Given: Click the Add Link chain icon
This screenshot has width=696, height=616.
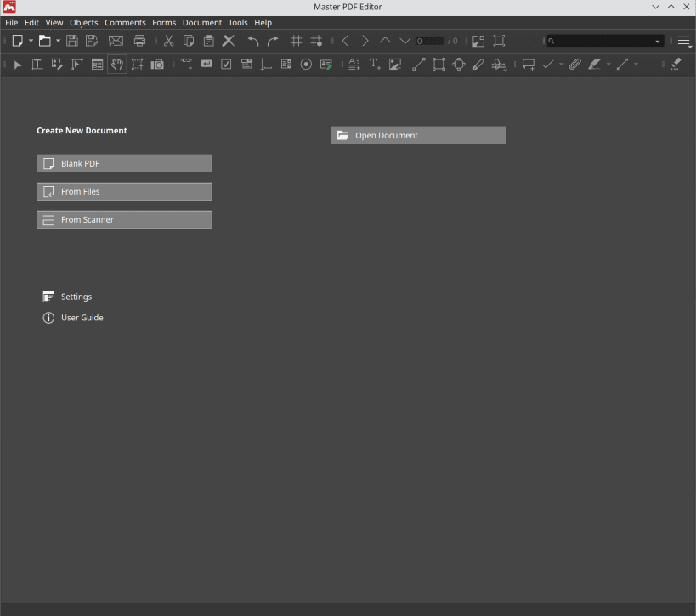Looking at the screenshot, I should [186, 64].
